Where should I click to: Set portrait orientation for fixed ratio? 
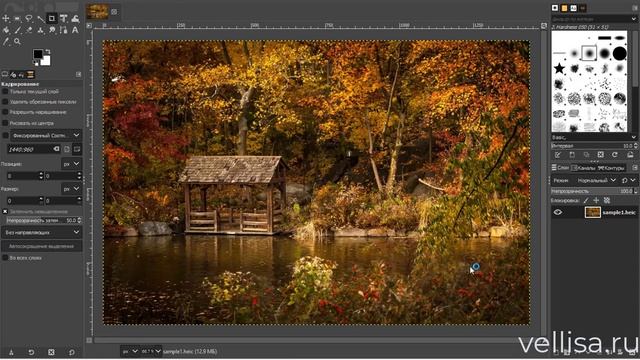tap(67, 149)
